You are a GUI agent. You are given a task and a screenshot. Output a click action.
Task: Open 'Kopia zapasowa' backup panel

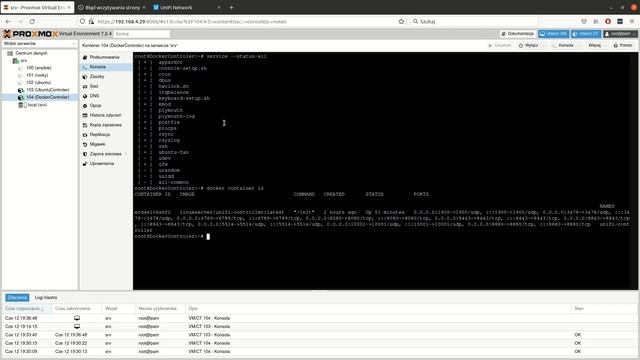(106, 125)
